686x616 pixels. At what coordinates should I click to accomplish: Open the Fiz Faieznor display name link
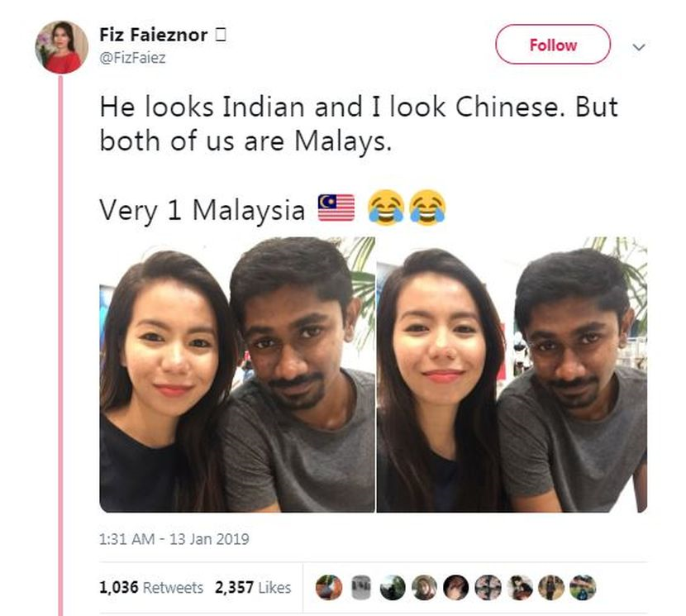point(153,35)
